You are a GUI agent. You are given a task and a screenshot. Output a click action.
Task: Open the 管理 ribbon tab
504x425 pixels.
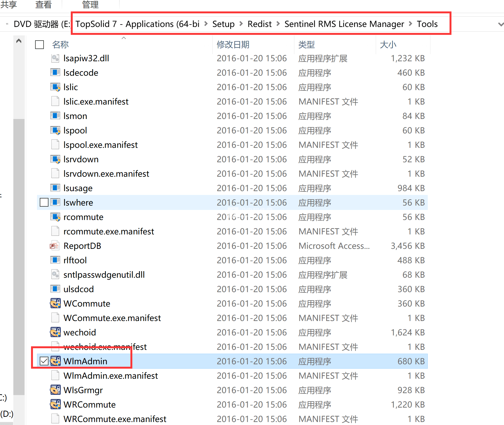[x=90, y=4]
